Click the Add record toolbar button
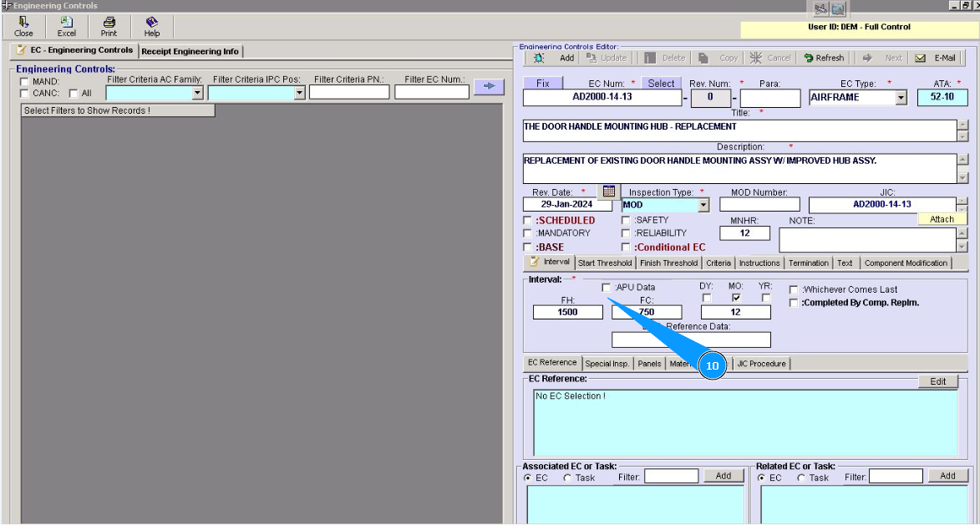 pyautogui.click(x=556, y=58)
